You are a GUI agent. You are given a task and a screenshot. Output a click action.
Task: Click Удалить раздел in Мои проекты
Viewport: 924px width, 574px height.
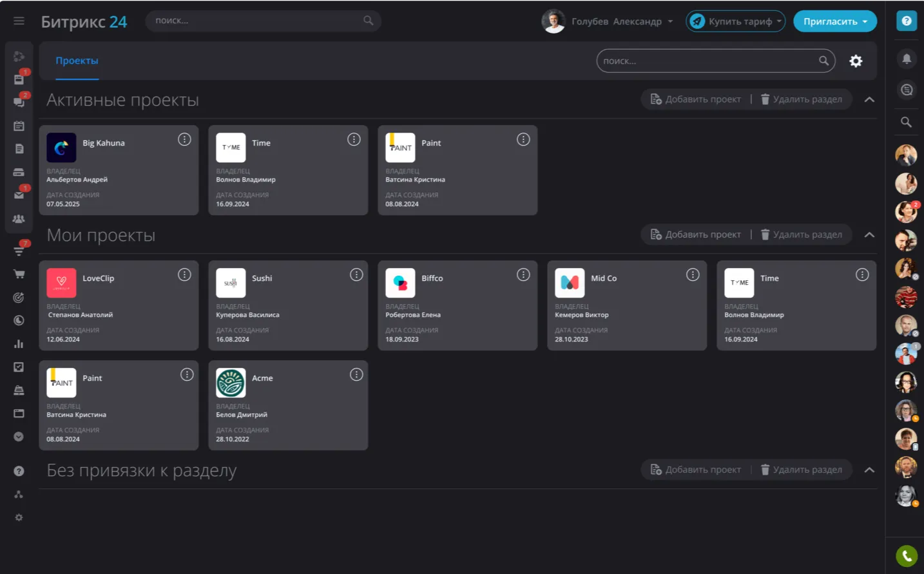click(x=801, y=234)
